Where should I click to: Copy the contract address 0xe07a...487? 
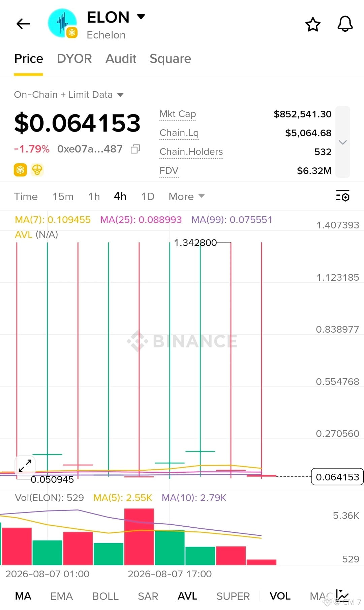[x=135, y=149]
